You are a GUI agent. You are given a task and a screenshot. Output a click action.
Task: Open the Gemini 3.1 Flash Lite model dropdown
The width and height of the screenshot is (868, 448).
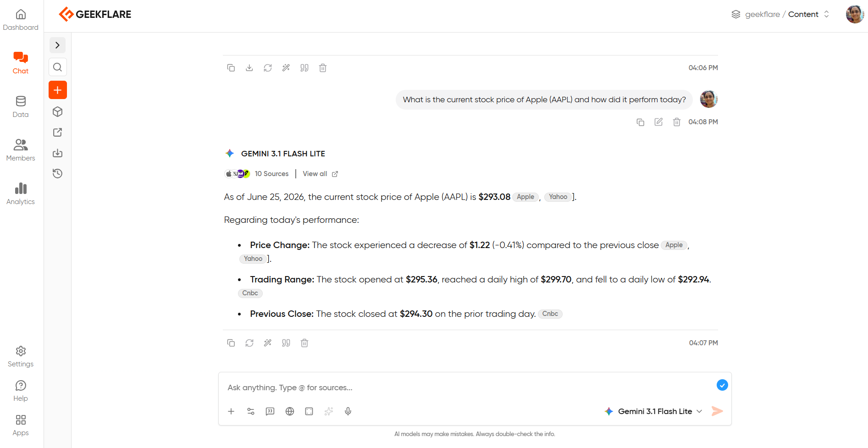653,411
